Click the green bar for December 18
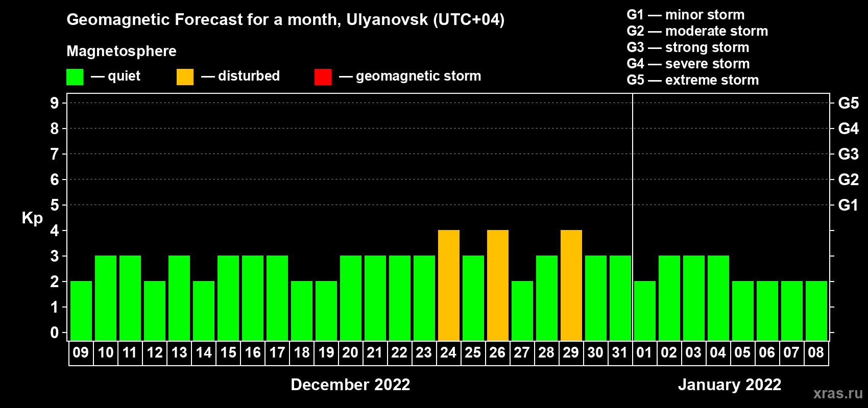Screen dimensions: 868x408 (x=302, y=311)
